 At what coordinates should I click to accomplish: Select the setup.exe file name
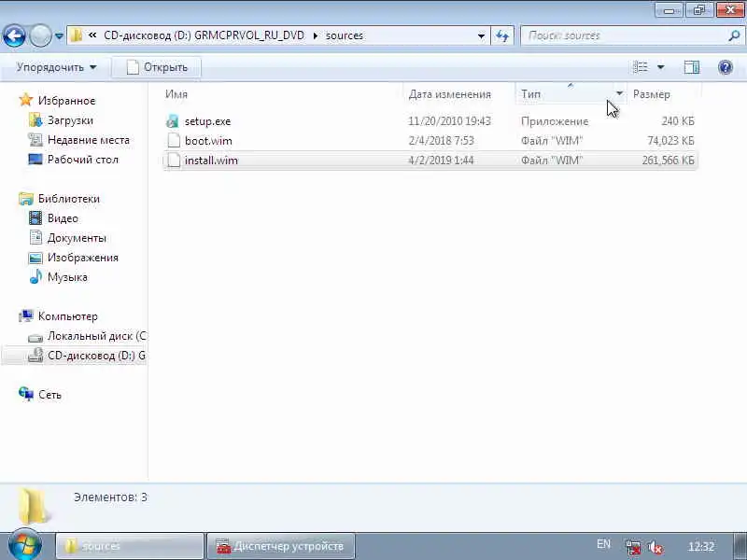click(x=207, y=121)
